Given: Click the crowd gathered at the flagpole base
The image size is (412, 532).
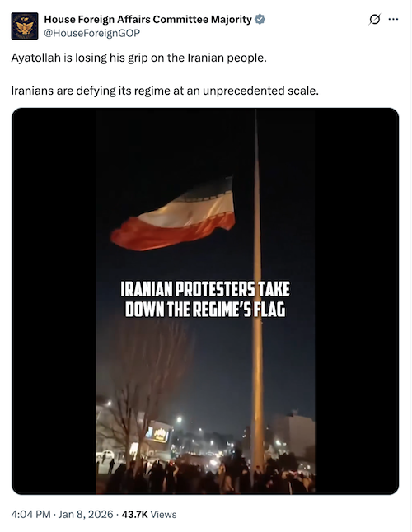Looking at the screenshot, I should tap(205, 475).
